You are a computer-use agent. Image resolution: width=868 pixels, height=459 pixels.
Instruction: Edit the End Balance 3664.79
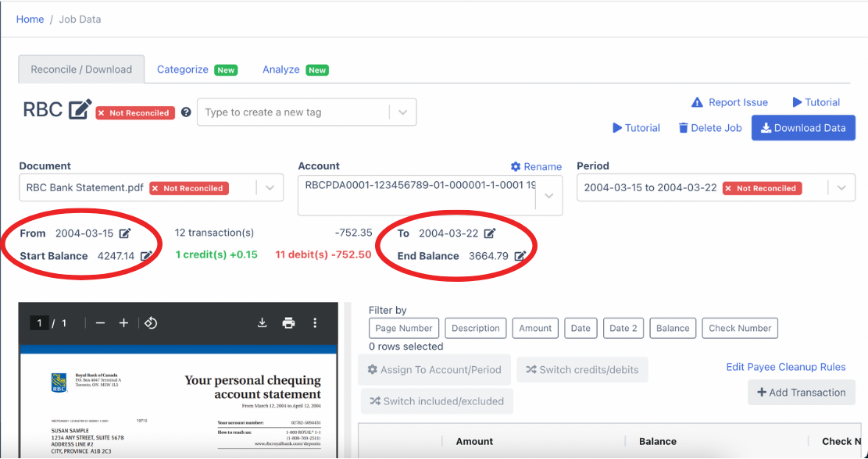(x=520, y=256)
